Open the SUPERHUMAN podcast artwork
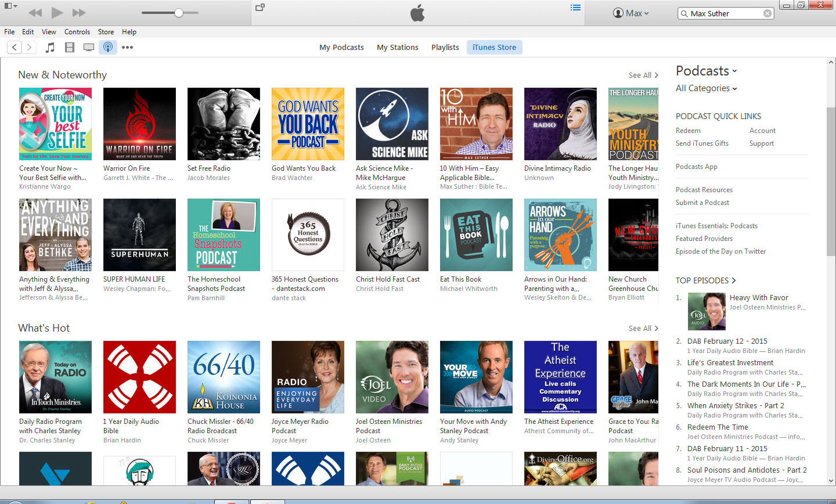The width and height of the screenshot is (836, 504). [139, 235]
